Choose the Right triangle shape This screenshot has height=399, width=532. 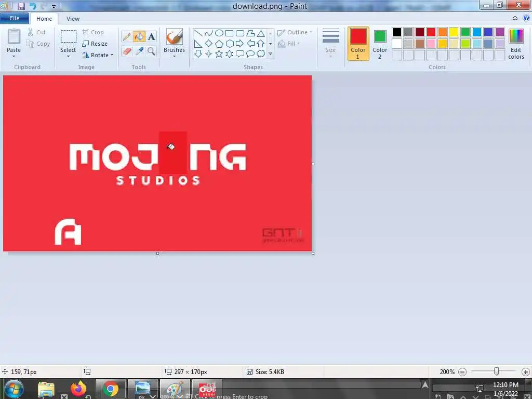tap(198, 44)
